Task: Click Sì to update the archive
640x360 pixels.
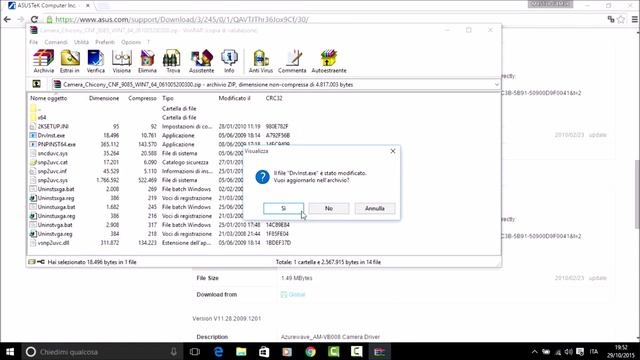Action: pos(283,208)
